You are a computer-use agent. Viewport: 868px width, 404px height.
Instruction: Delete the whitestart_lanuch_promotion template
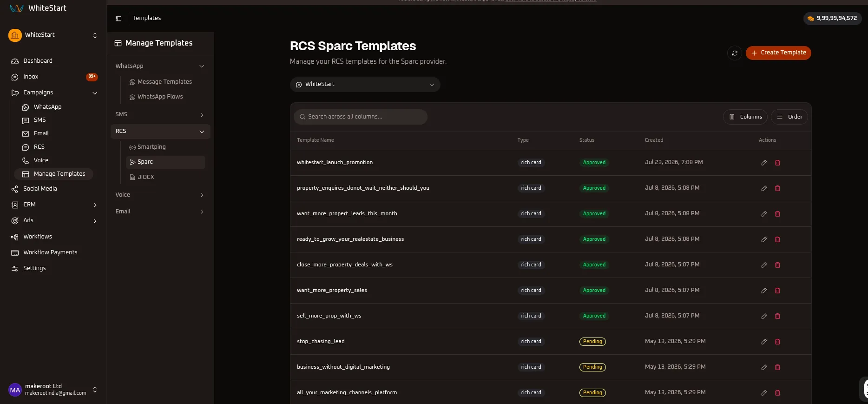pyautogui.click(x=777, y=163)
